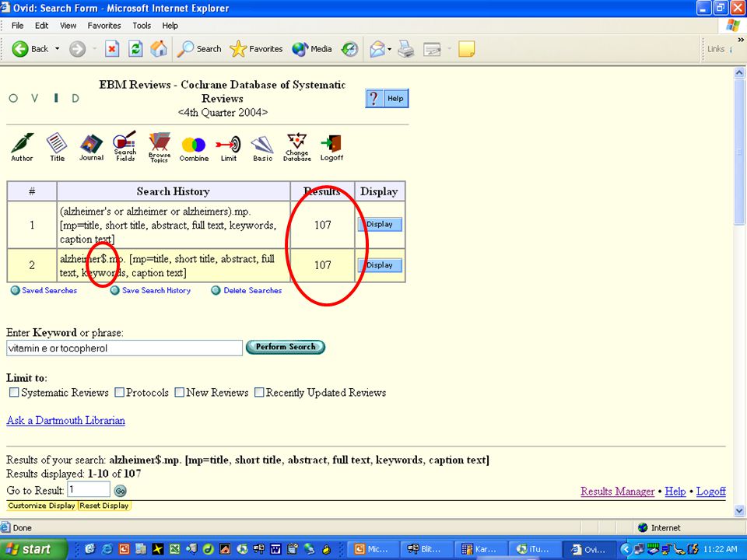Launch Internet Explorer from quick launch
Image resolution: width=747 pixels, height=560 pixels.
point(107,549)
